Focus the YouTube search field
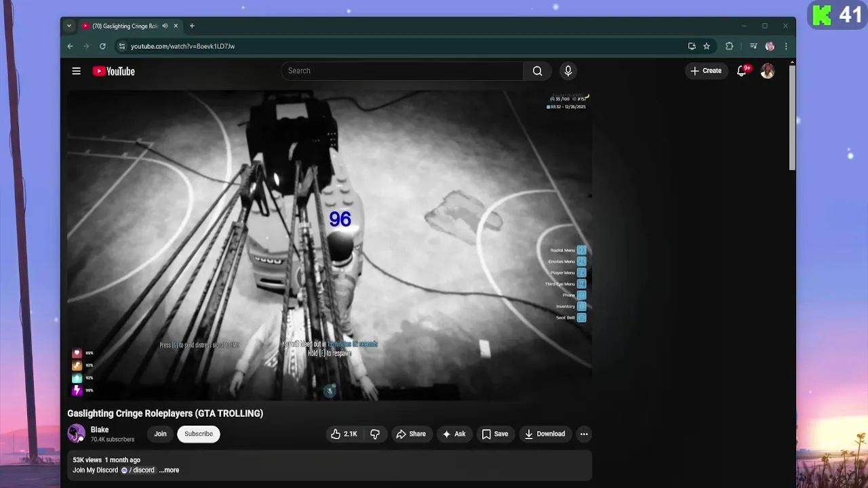Image resolution: width=868 pixels, height=488 pixels. click(402, 70)
